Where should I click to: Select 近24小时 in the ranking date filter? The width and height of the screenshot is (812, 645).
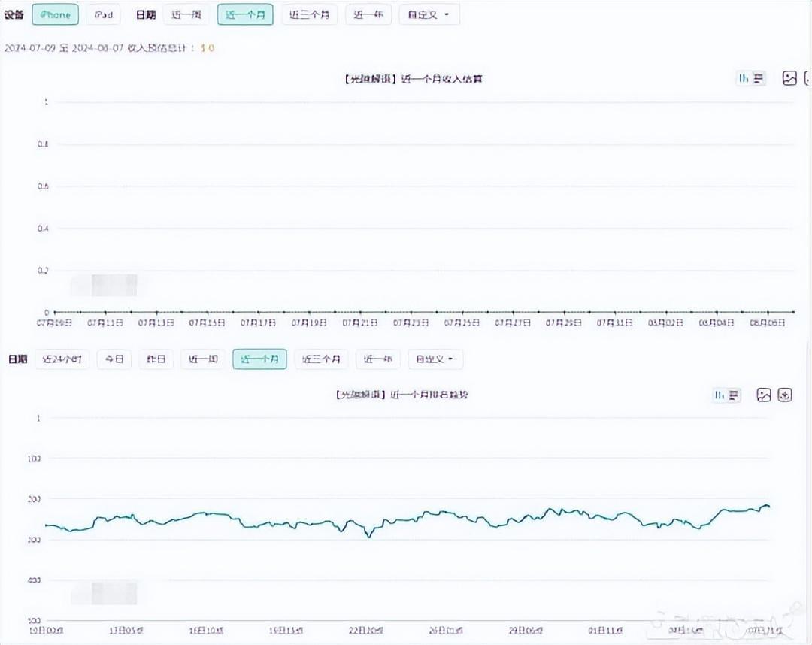pos(62,359)
